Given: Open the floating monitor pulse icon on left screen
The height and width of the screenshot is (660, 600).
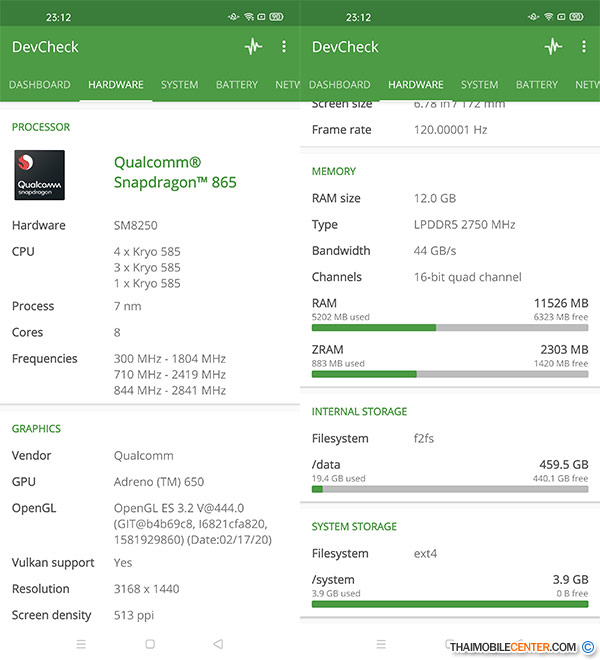Looking at the screenshot, I should point(253,47).
